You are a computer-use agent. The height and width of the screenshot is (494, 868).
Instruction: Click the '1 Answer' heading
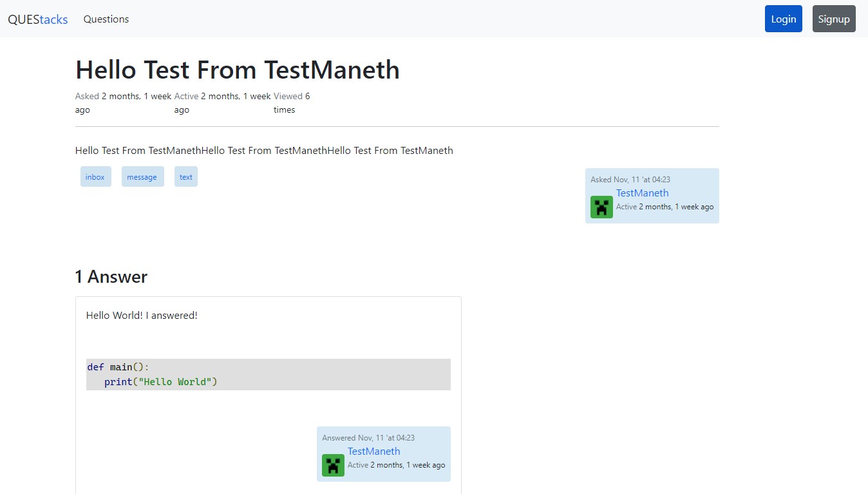pos(111,277)
